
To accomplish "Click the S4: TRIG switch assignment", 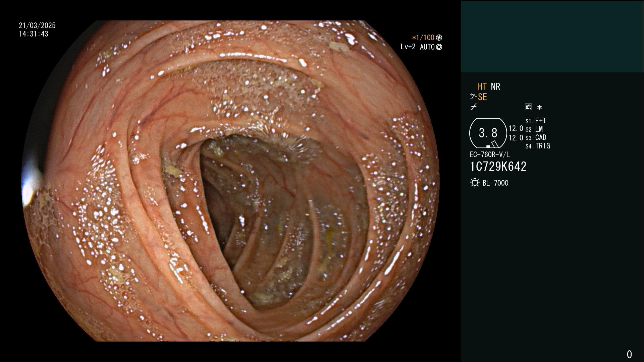I will [x=538, y=146].
